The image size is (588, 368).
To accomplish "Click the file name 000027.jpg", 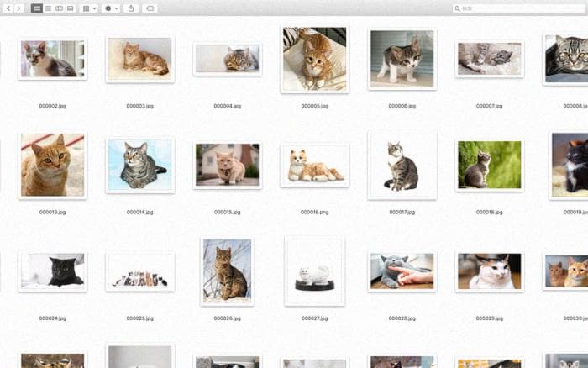I will point(315,318).
